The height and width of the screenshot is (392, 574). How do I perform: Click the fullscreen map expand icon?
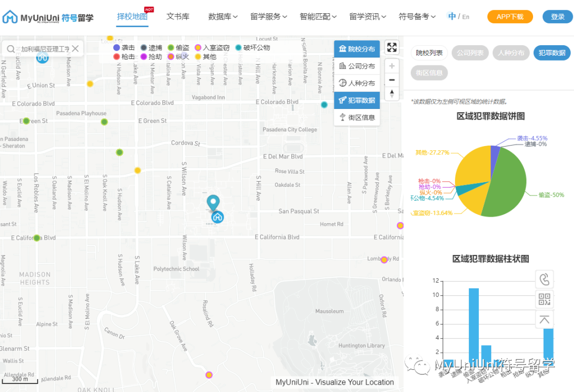(392, 47)
